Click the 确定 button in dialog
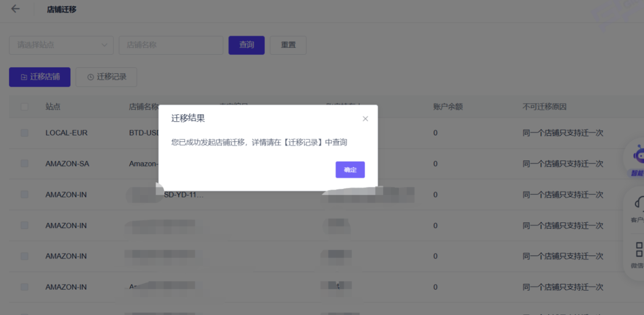The height and width of the screenshot is (315, 644). (350, 170)
